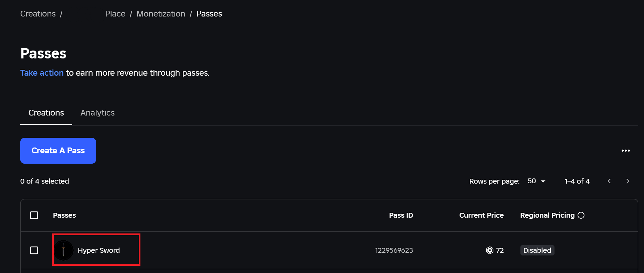This screenshot has height=273, width=644.
Task: Follow the Take action link
Action: [42, 73]
